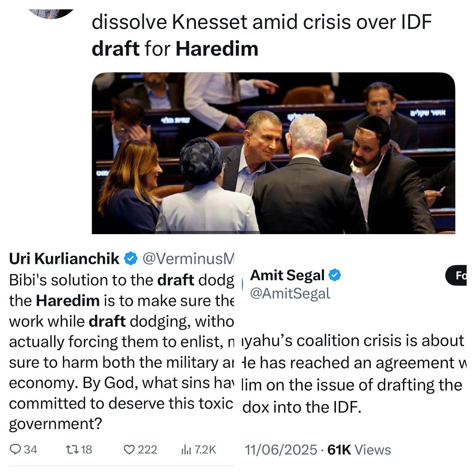Open Uri Kurlianchik's tweet about toxic government
This screenshot has height=476, width=476.
pyautogui.click(x=121, y=351)
